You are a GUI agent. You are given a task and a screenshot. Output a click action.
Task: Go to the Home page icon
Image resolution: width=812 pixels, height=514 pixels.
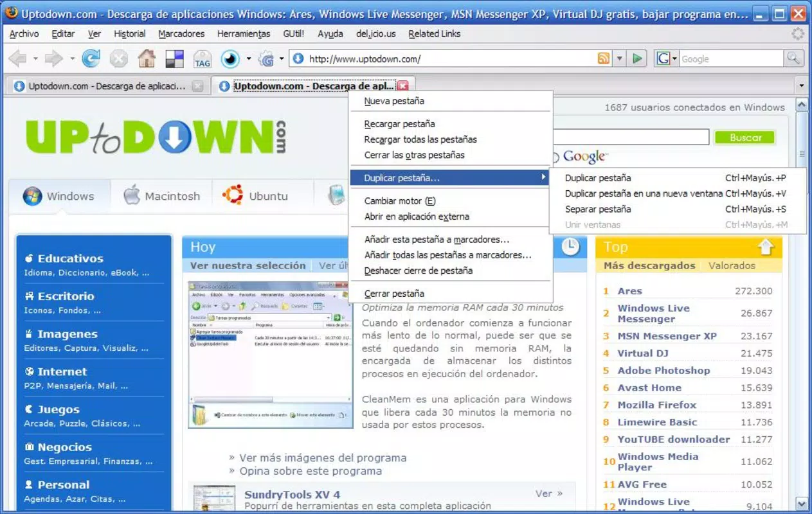(147, 59)
